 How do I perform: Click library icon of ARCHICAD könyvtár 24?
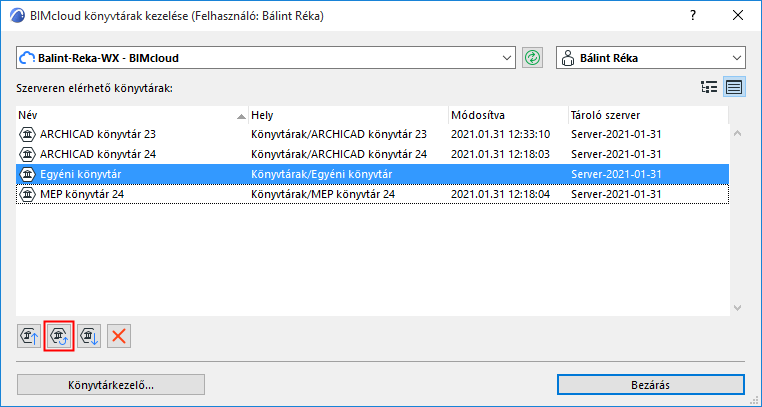pyautogui.click(x=28, y=154)
